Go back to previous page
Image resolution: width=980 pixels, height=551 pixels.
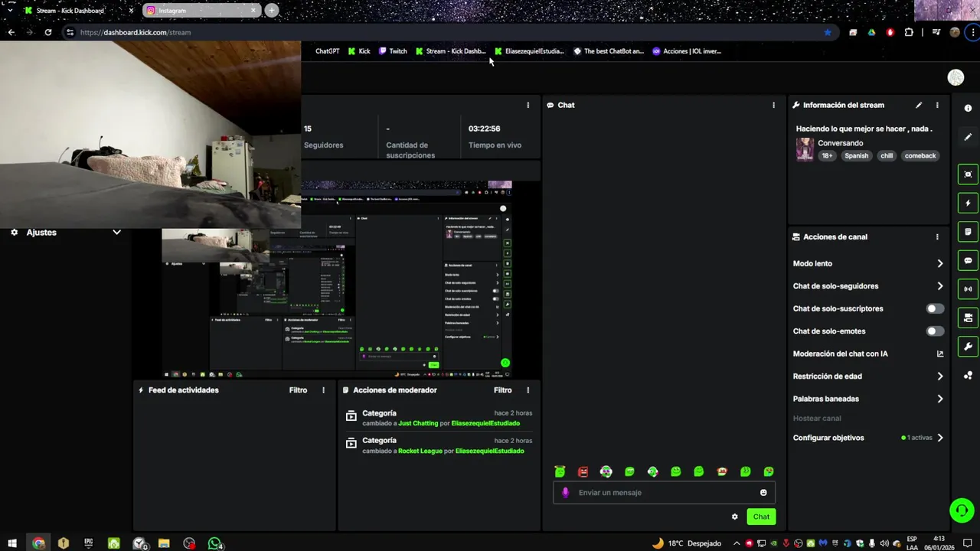click(11, 32)
